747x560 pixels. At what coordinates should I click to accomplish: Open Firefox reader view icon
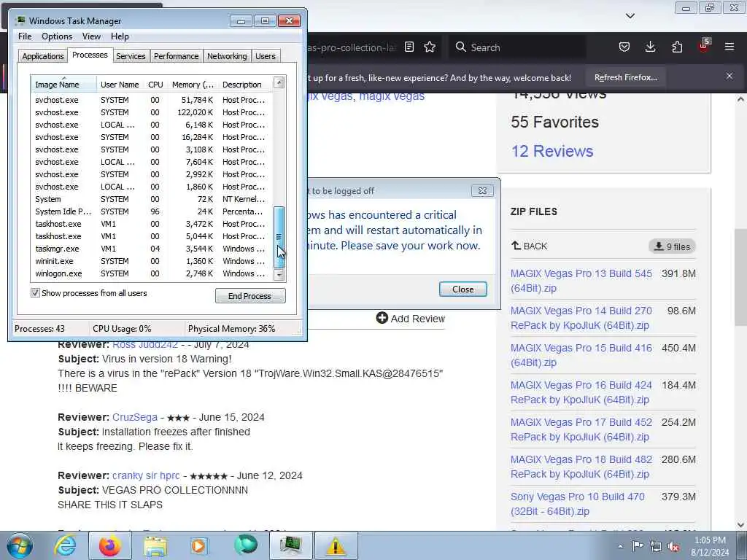[409, 47]
